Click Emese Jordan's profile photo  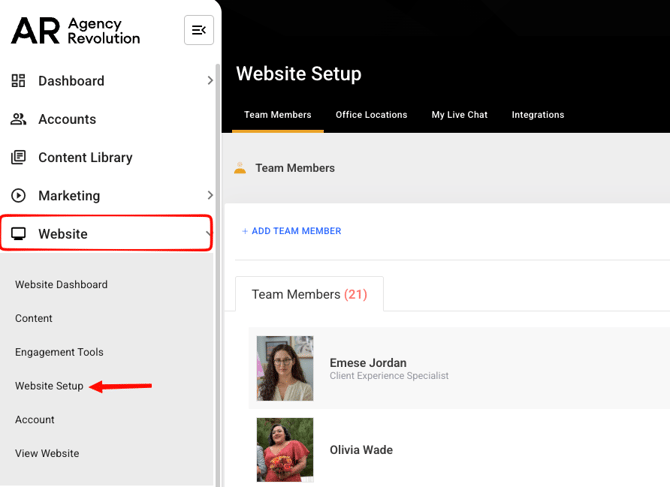tap(285, 368)
